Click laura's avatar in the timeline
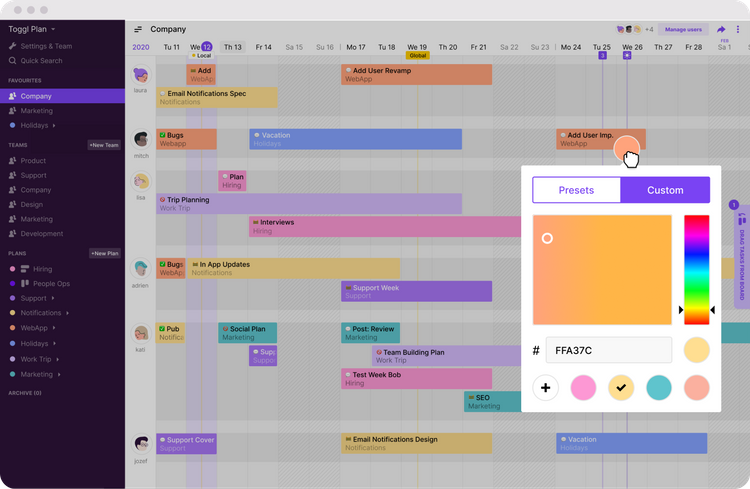This screenshot has width=750, height=489. pyautogui.click(x=141, y=75)
